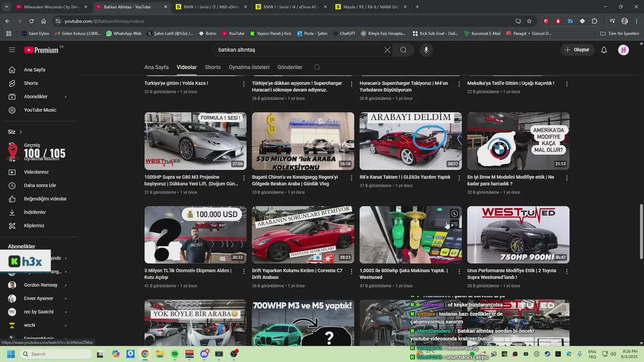Open options menu for '1000HP Supra ve G80 M3' video

(x=244, y=178)
